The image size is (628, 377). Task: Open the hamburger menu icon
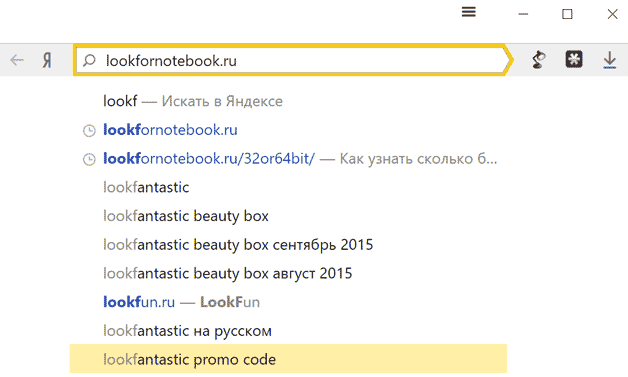click(x=469, y=12)
